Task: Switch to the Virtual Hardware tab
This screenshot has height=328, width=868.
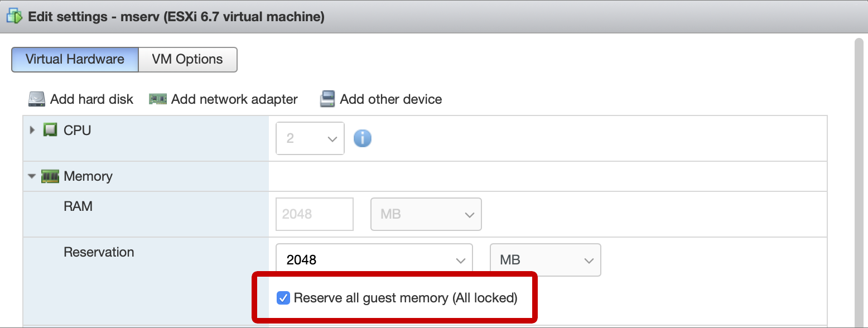Action: [x=75, y=60]
